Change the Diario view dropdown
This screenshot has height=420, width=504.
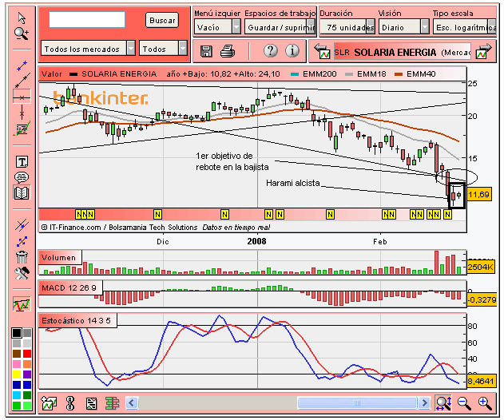point(403,27)
